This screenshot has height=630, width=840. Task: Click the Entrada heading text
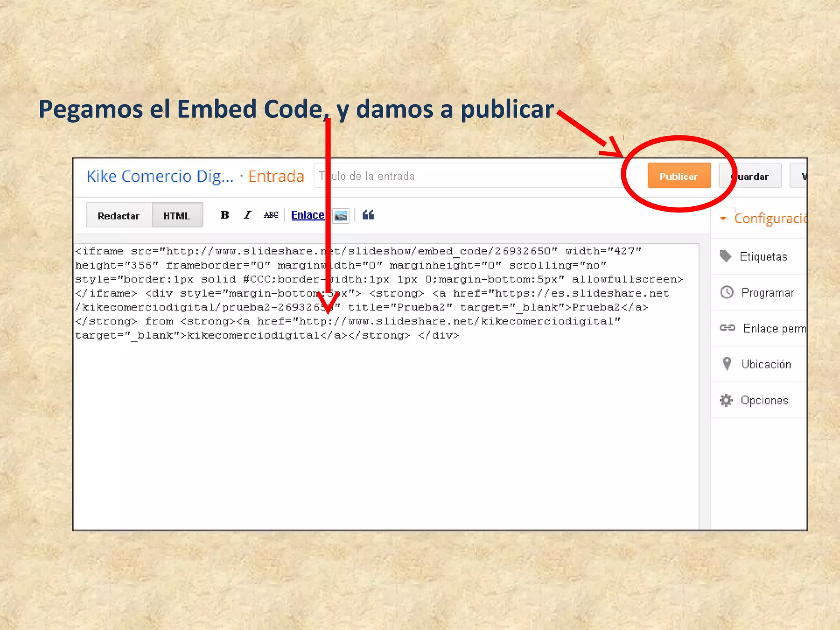coord(276,176)
